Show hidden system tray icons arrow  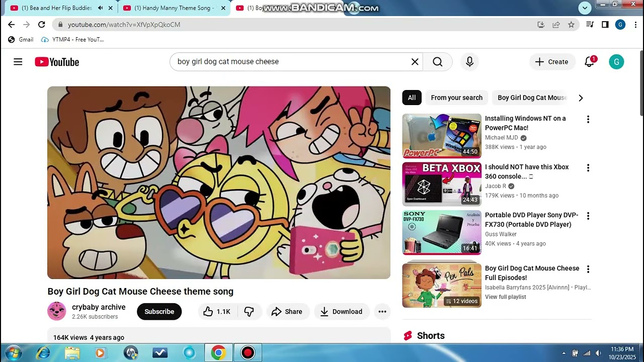point(563,353)
